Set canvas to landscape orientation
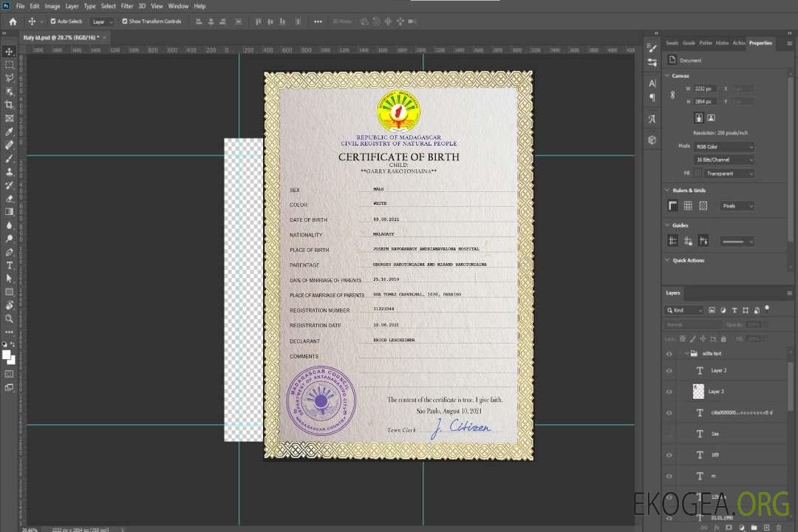 tap(711, 118)
